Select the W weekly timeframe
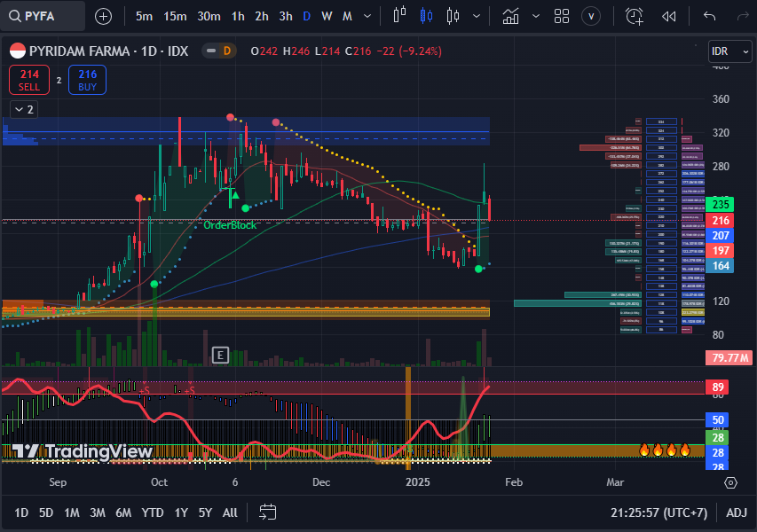This screenshot has height=532, width=757. point(327,16)
